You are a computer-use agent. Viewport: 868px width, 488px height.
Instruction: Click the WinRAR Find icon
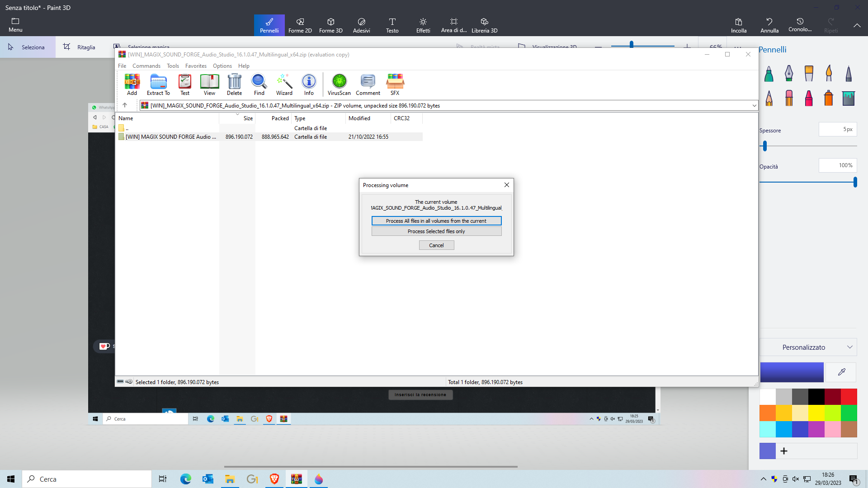259,84
